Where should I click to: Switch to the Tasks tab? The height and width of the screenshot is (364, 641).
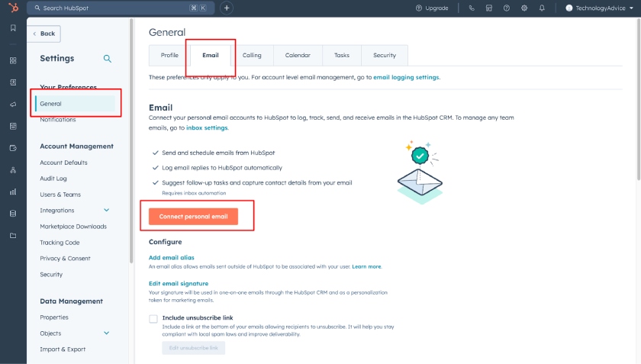click(342, 55)
